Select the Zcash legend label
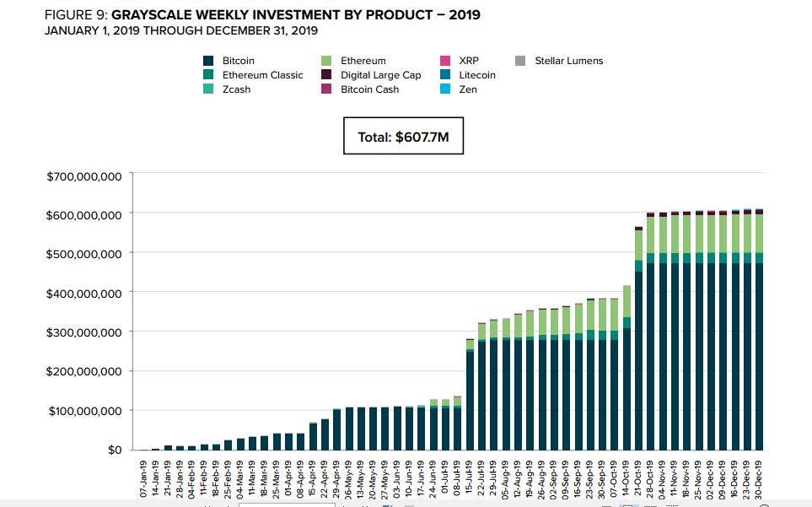The image size is (812, 507). (x=236, y=89)
